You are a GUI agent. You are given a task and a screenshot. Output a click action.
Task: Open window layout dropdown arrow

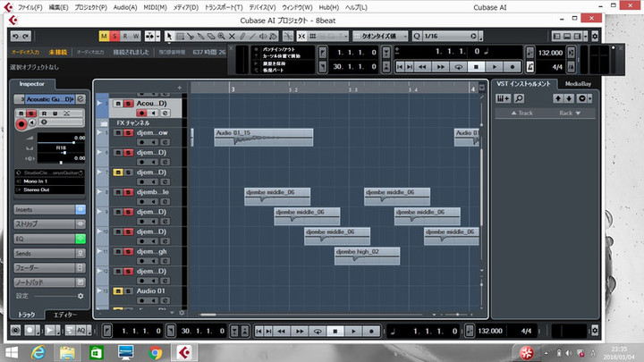click(x=586, y=36)
